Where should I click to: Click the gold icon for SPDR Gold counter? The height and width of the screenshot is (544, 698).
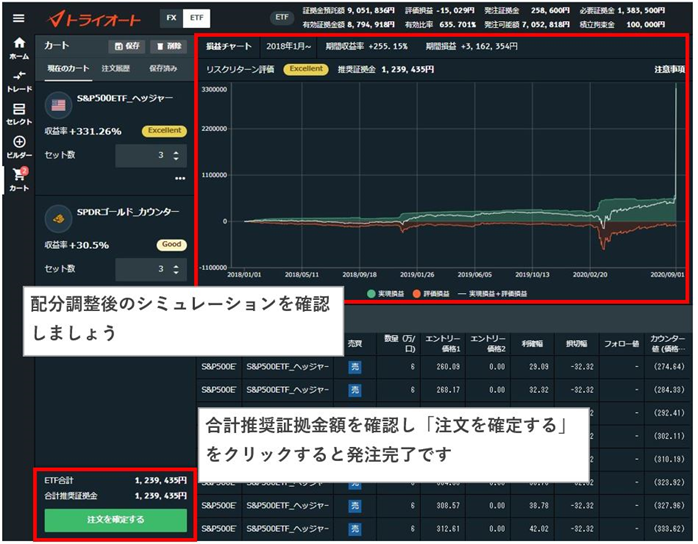coord(58,219)
